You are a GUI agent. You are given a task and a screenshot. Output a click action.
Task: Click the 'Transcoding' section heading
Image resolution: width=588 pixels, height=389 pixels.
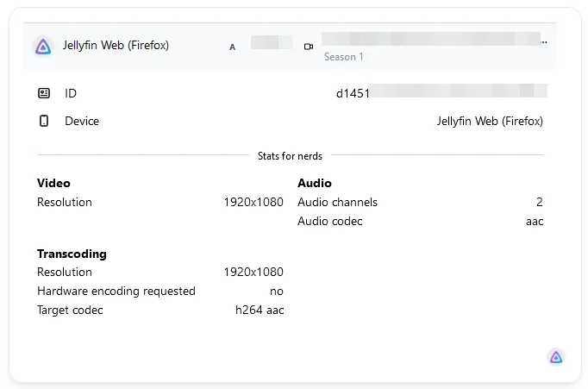72,254
